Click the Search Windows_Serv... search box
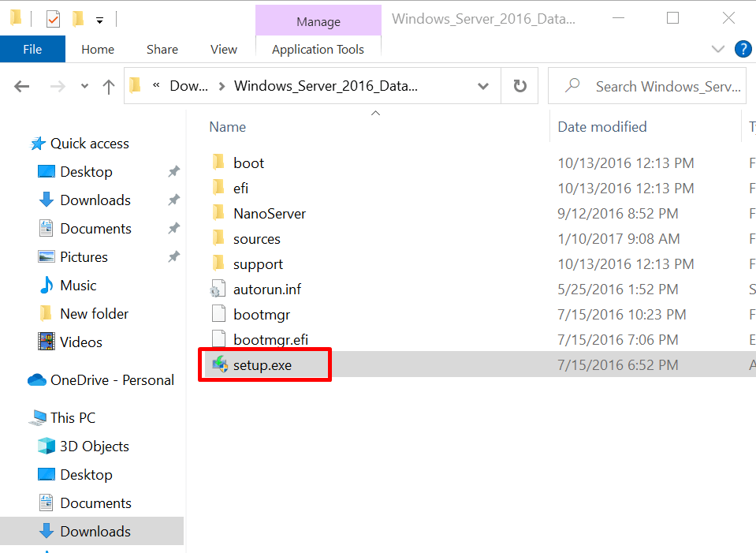Image resolution: width=756 pixels, height=553 pixels. (x=647, y=86)
